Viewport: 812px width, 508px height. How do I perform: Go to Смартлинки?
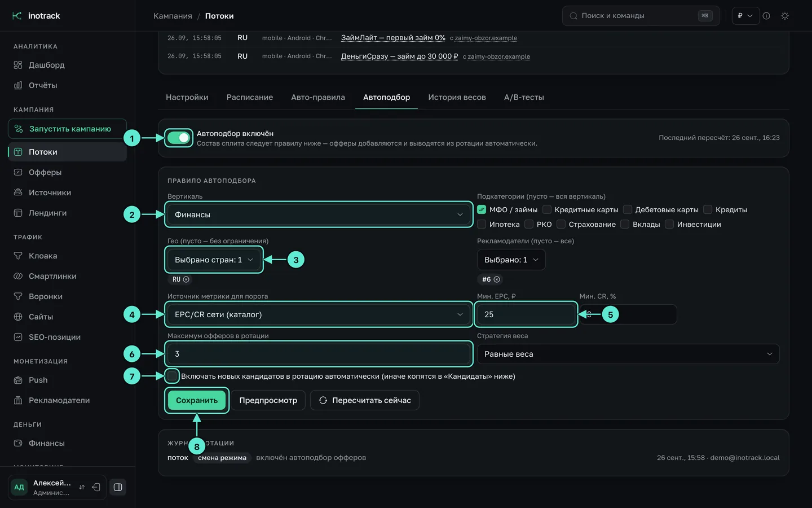point(67,276)
